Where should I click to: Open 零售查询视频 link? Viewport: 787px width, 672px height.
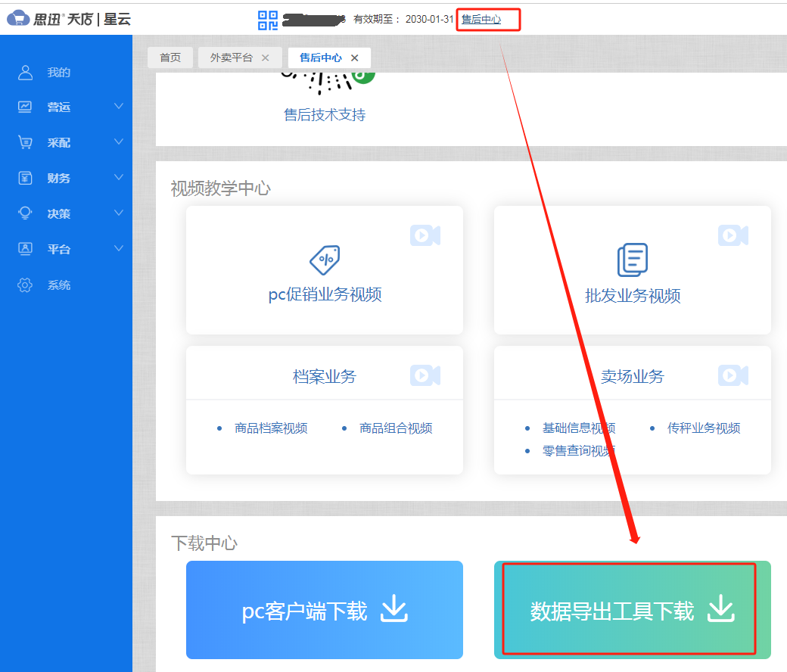(579, 451)
